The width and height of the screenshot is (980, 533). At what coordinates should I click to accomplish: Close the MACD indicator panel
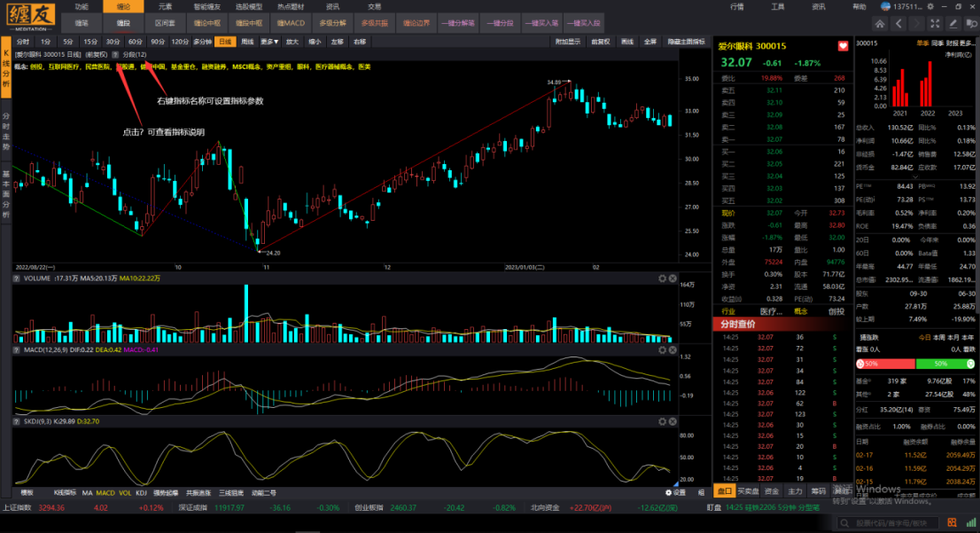point(673,349)
